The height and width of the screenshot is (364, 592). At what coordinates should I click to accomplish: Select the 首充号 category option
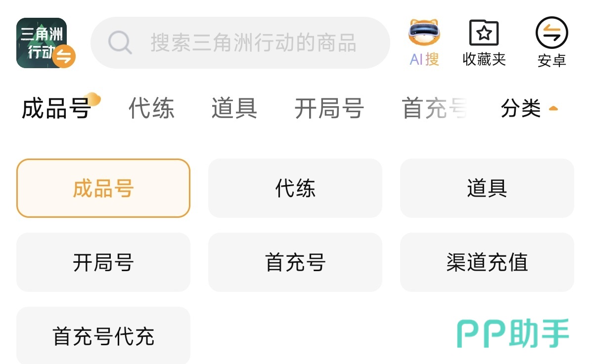[x=295, y=262]
